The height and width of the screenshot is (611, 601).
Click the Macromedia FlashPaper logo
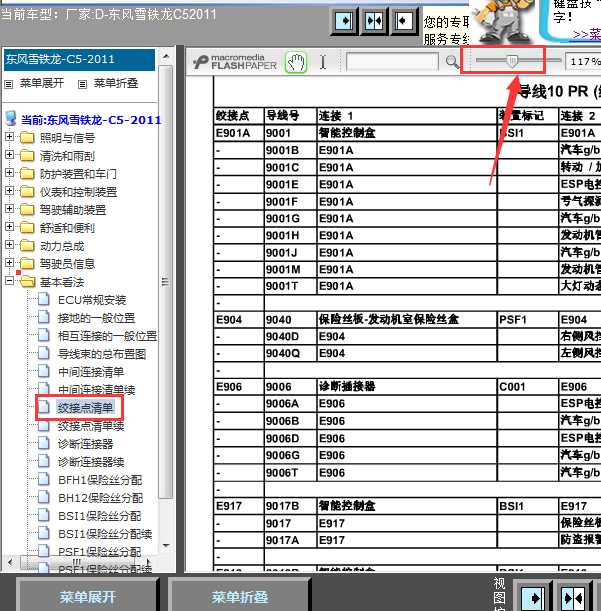[235, 62]
